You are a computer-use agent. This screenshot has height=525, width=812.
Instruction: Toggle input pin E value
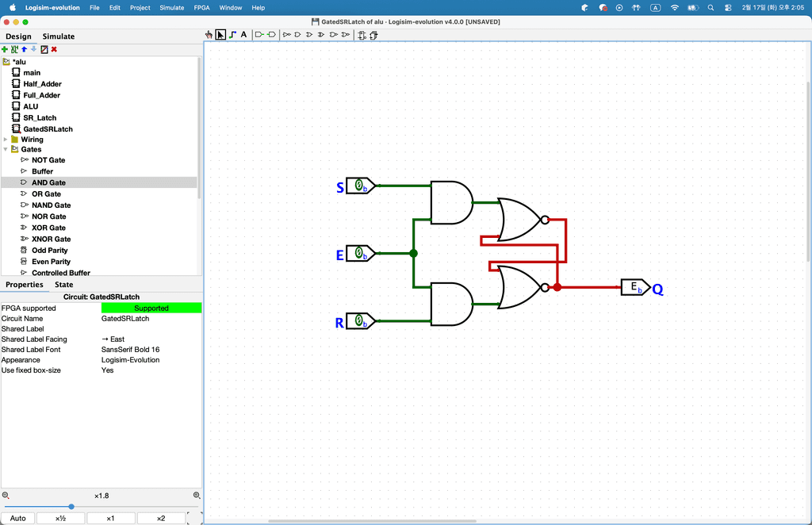[359, 254]
